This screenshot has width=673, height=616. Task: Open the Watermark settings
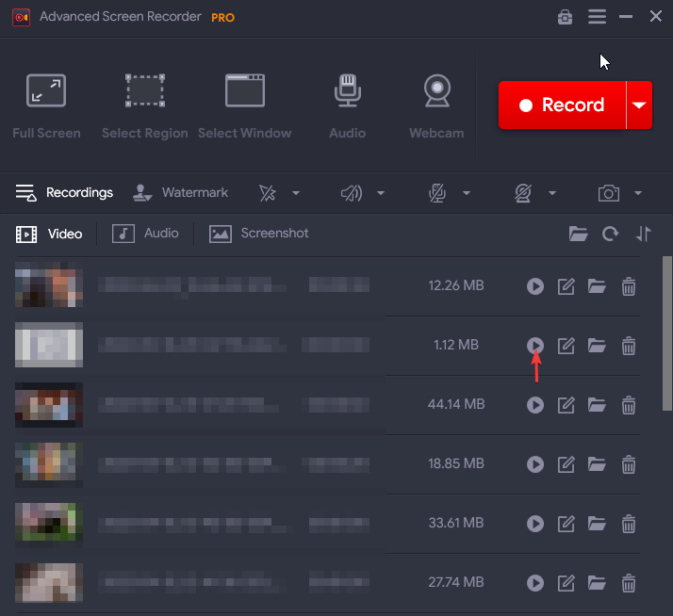[x=181, y=193]
